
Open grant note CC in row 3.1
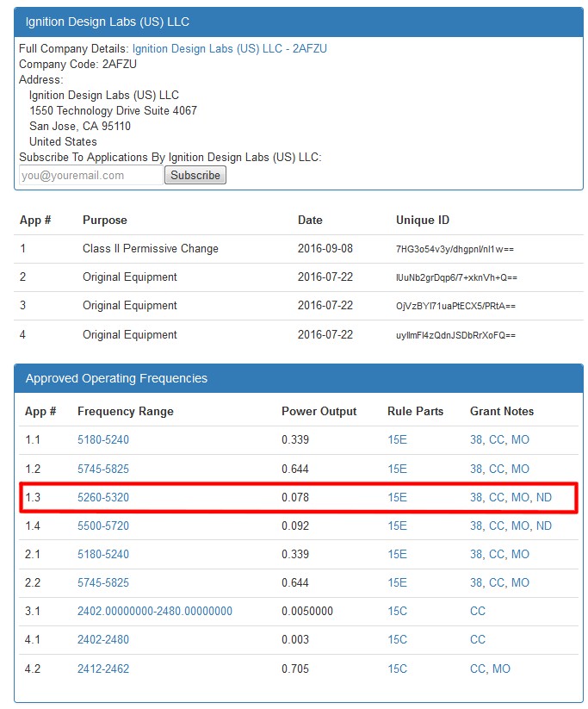tap(478, 612)
